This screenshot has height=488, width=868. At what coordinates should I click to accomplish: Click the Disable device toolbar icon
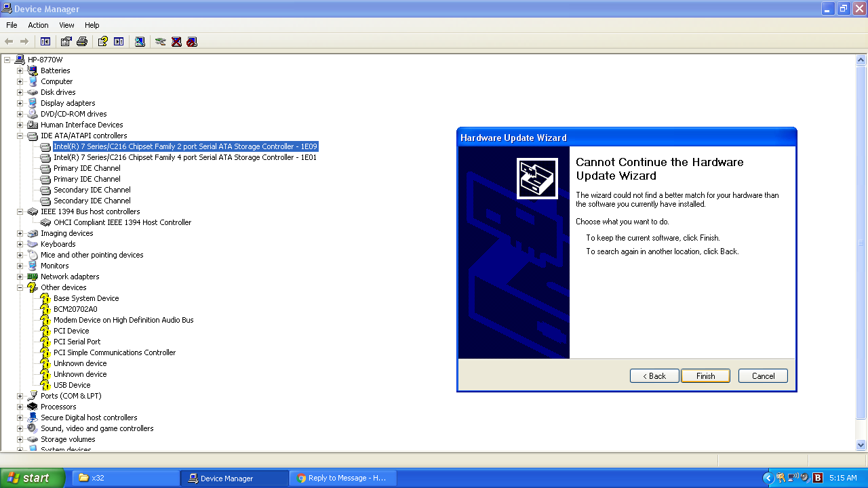coord(192,41)
